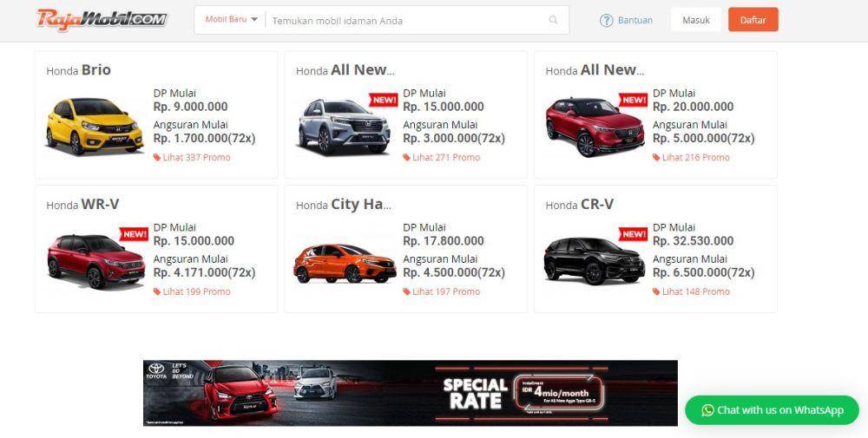868x438 pixels.
Task: Click the Brio price Rp. 9.000.000
Action: tap(190, 107)
